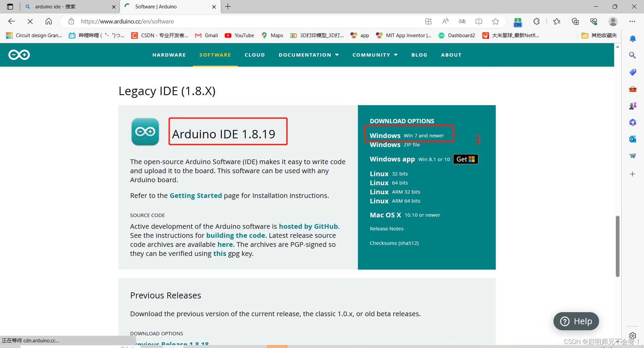Image resolution: width=644 pixels, height=348 pixels.
Task: View site information via the lock icon
Action: coord(71,21)
